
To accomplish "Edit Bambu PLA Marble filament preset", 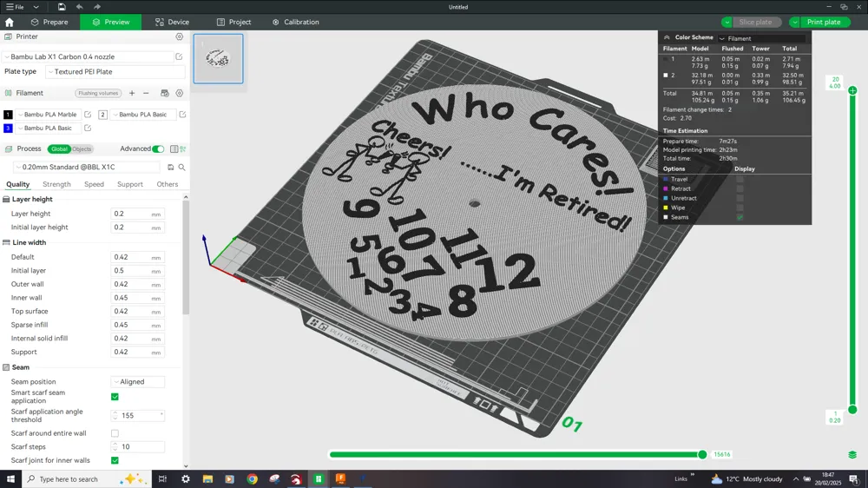I will click(x=88, y=115).
